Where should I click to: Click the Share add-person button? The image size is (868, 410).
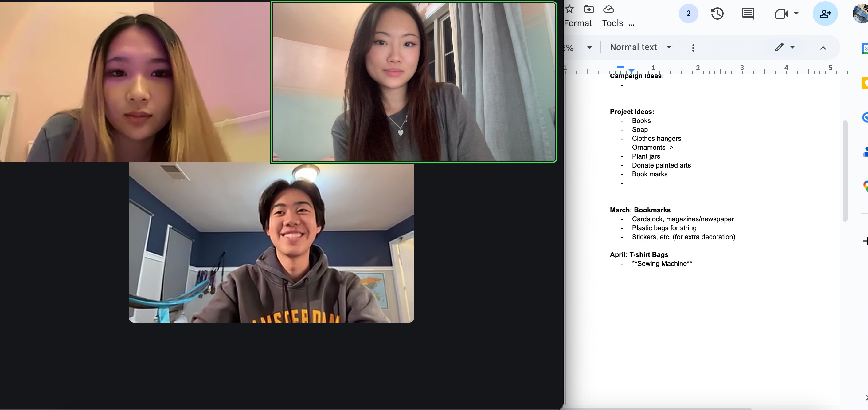[825, 14]
